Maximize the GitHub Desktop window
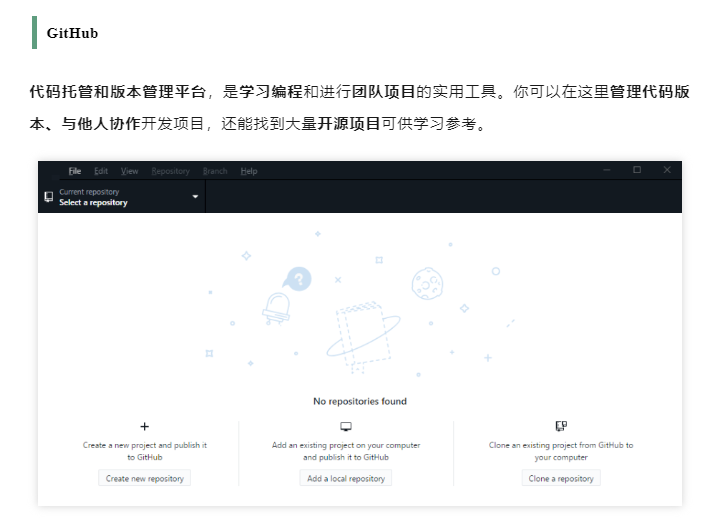This screenshot has height=526, width=723. (637, 170)
